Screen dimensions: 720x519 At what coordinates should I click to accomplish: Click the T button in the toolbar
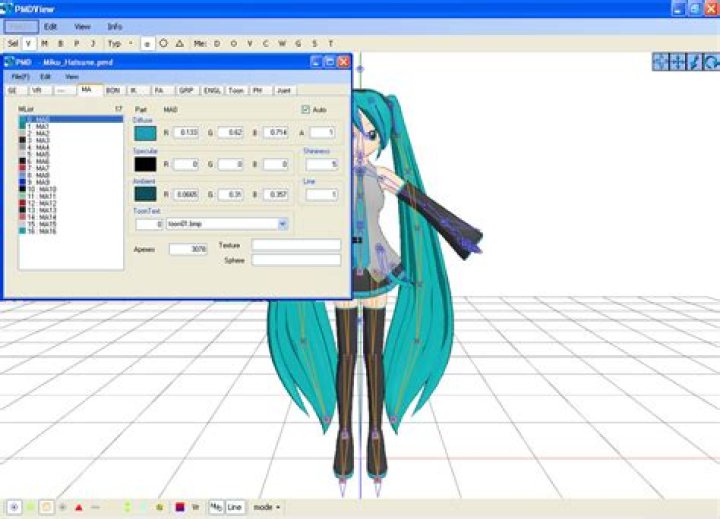pyautogui.click(x=330, y=44)
